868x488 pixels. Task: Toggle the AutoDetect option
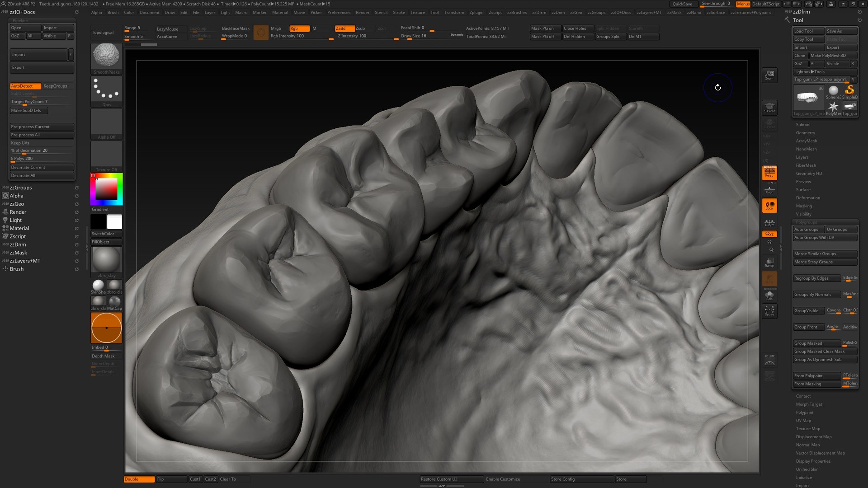click(x=25, y=86)
